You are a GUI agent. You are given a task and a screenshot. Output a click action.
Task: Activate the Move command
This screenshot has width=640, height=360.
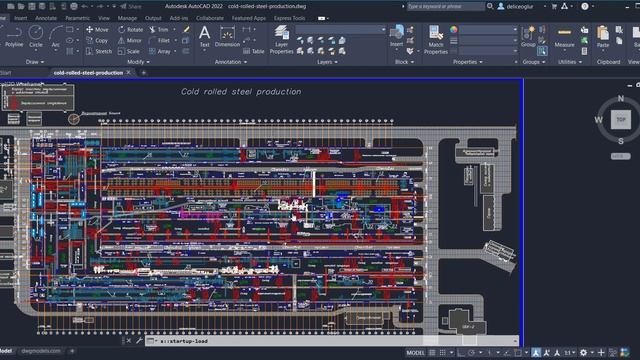[97, 30]
